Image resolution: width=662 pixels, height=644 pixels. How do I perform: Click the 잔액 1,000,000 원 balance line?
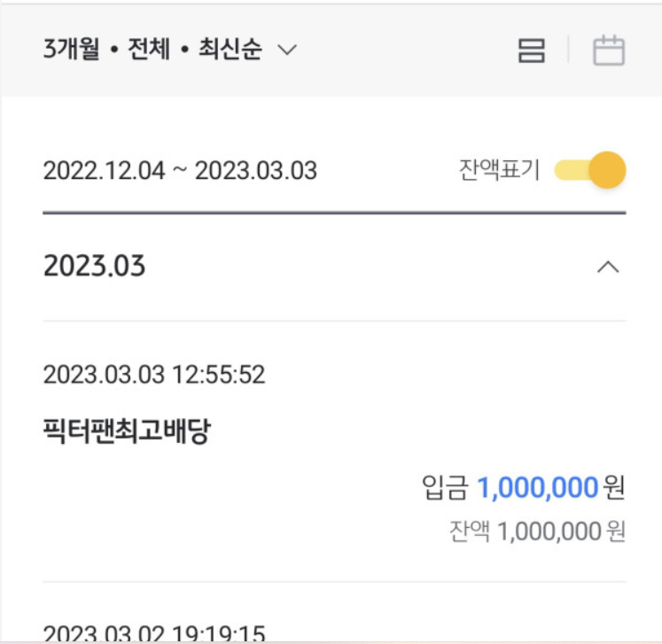537,531
